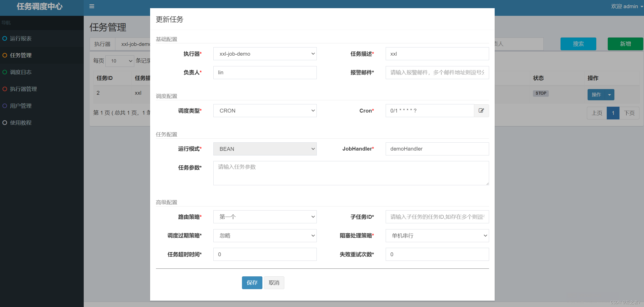The width and height of the screenshot is (644, 307).
Task: Click the 任务管理 circle icon
Action: click(5, 55)
